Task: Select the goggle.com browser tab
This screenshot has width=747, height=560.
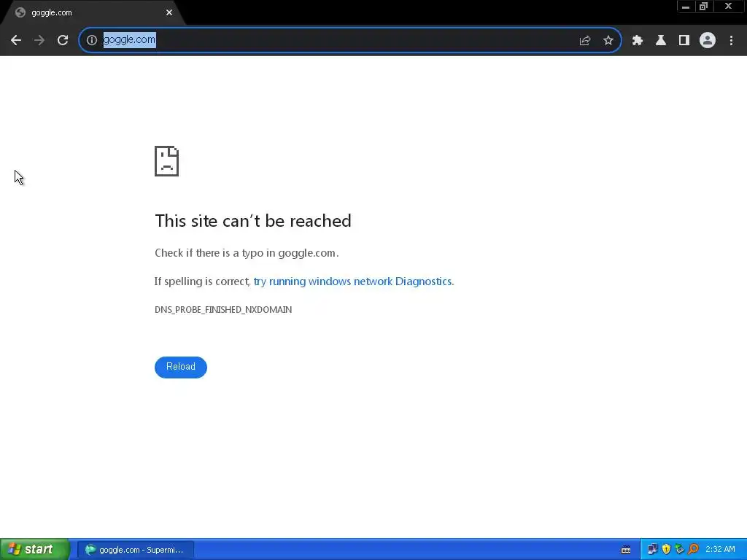Action: coord(93,13)
